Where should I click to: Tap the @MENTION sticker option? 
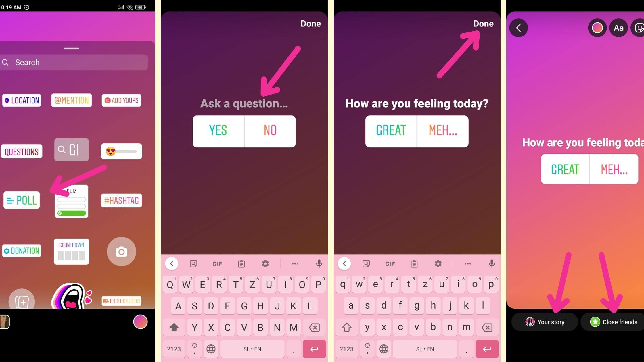pyautogui.click(x=72, y=100)
